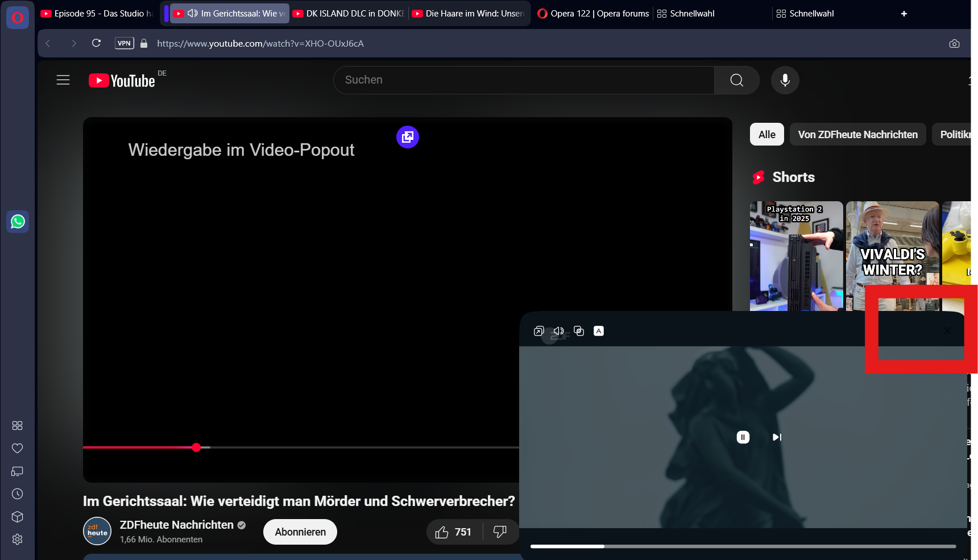The height and width of the screenshot is (560, 978).
Task: Open the Opera sidebar bookmarks heart icon
Action: 18,449
